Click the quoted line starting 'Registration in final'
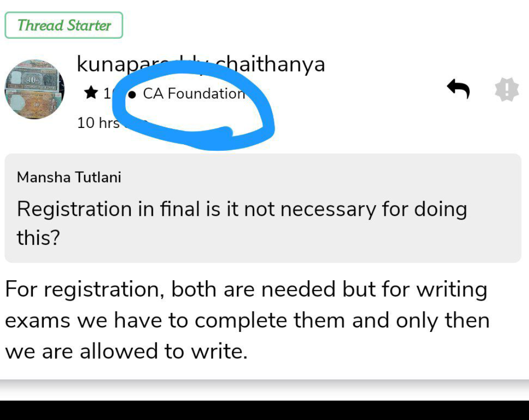 click(x=242, y=209)
